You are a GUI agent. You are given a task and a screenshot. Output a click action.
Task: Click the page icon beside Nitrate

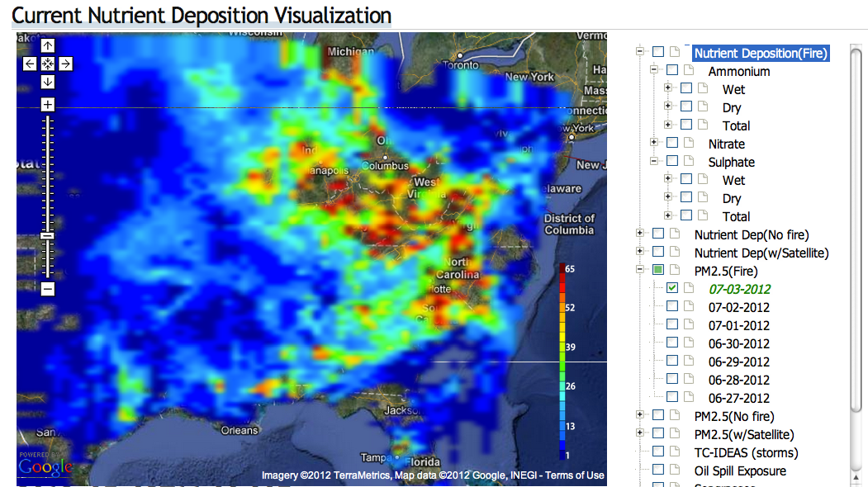pyautogui.click(x=689, y=142)
